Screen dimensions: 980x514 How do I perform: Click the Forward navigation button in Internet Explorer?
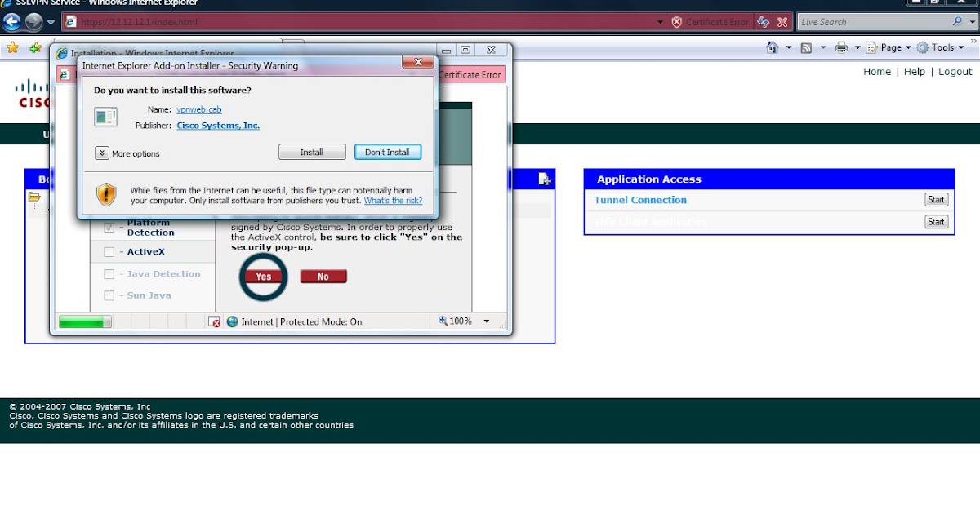pyautogui.click(x=33, y=22)
